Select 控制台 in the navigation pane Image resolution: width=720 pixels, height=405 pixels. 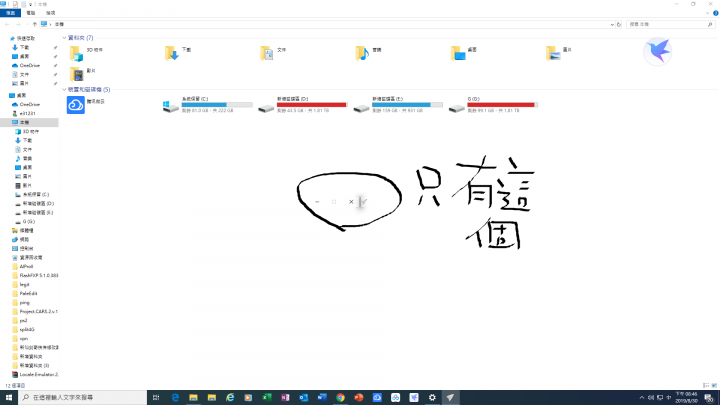coord(26,248)
